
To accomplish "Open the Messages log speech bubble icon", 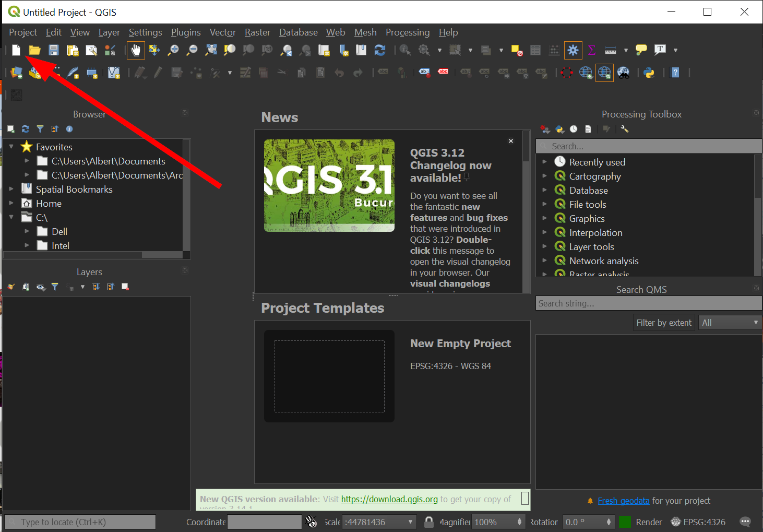I will 745,522.
